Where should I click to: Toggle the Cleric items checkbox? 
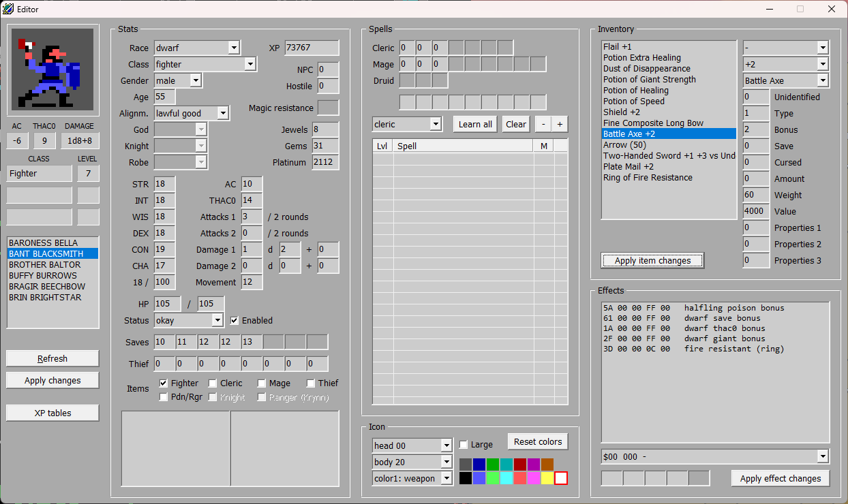(213, 383)
